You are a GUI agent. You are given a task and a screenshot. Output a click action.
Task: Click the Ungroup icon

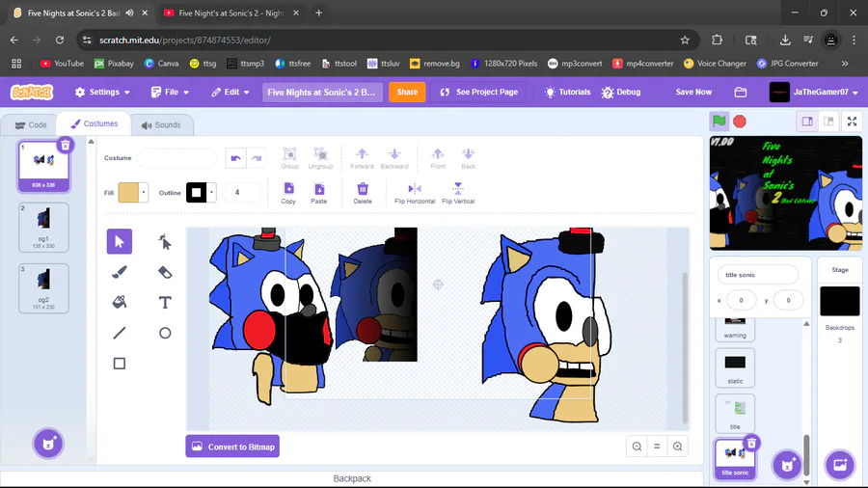(x=320, y=158)
